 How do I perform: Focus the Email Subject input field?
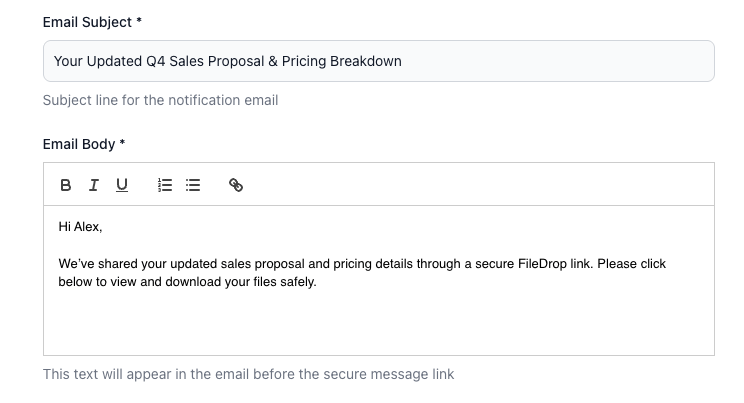click(550, 61)
